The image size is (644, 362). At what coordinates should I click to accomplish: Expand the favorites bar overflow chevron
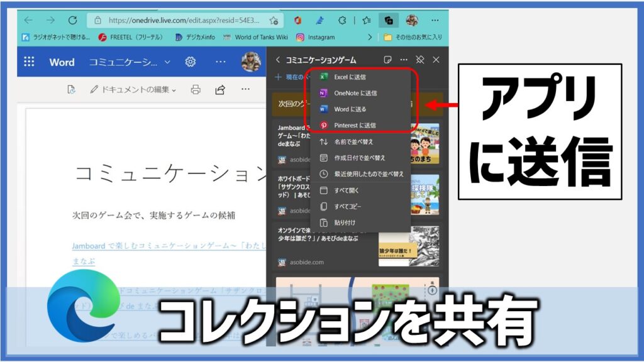tap(370, 38)
